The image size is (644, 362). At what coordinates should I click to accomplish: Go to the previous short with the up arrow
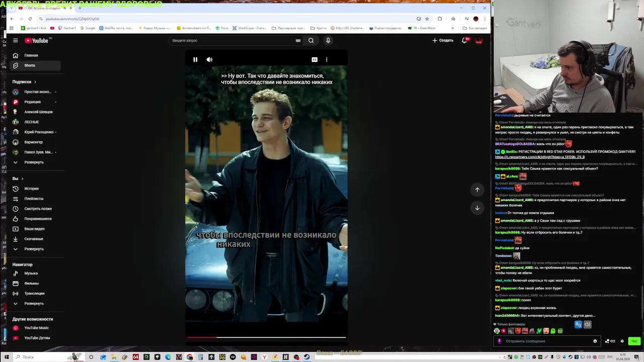(x=477, y=190)
